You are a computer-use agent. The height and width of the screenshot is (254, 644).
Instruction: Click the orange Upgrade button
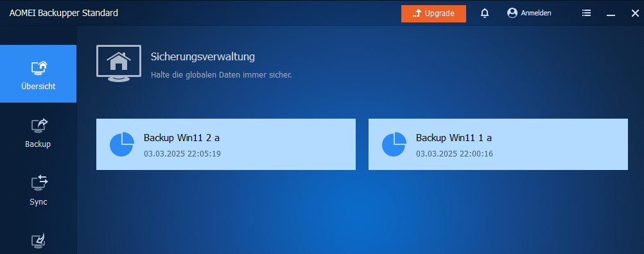pos(433,13)
